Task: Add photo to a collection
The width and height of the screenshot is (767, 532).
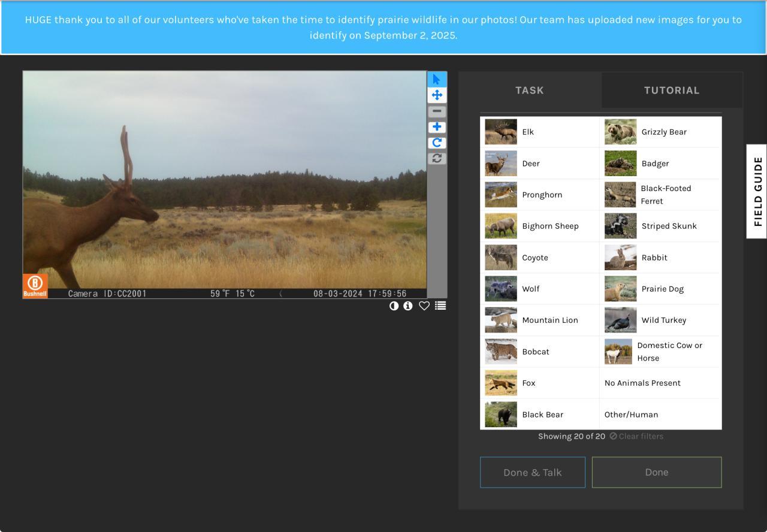Action: click(x=440, y=306)
